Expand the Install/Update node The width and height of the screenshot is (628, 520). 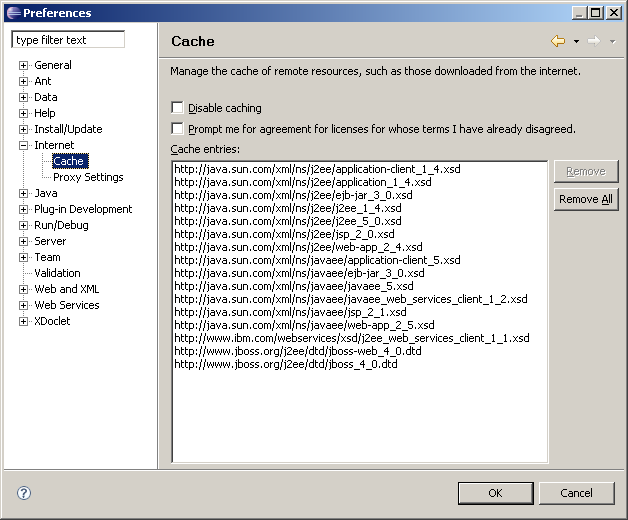(x=23, y=129)
